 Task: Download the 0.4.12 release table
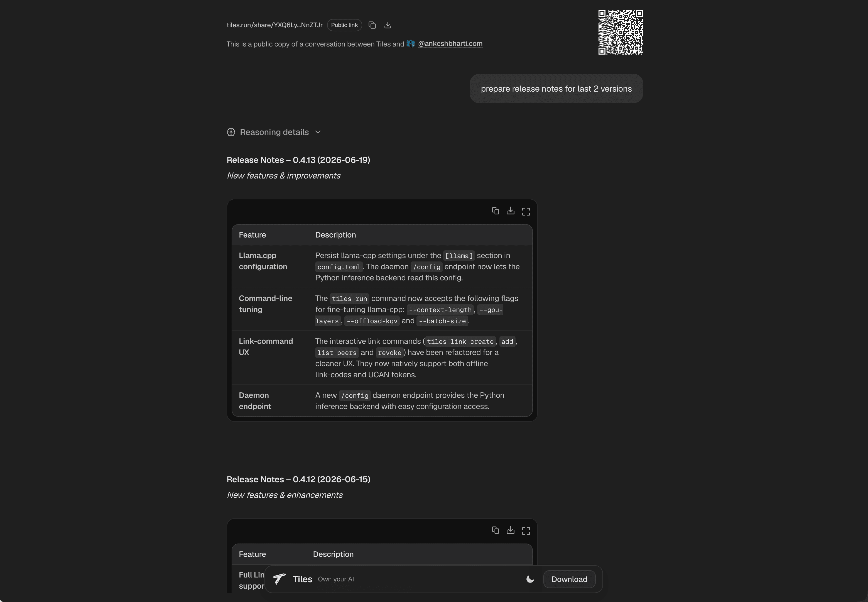(511, 530)
